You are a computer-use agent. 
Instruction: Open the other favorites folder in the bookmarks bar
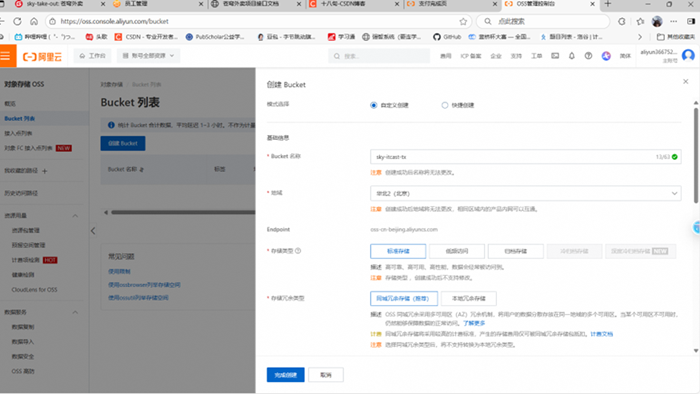click(x=675, y=37)
